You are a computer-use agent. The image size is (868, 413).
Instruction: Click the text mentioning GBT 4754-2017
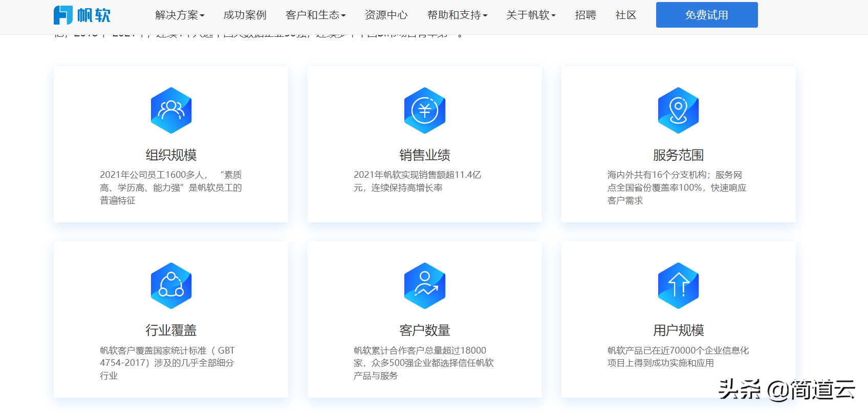point(167,363)
